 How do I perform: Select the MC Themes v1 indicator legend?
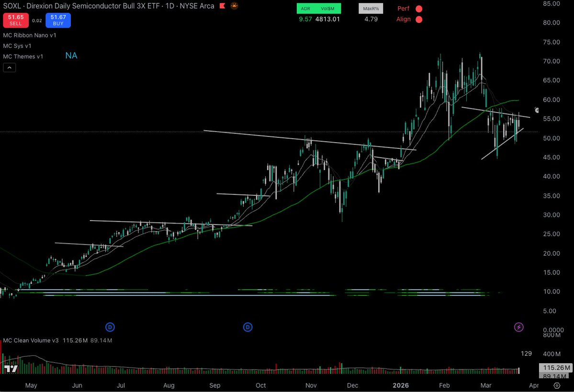click(23, 56)
